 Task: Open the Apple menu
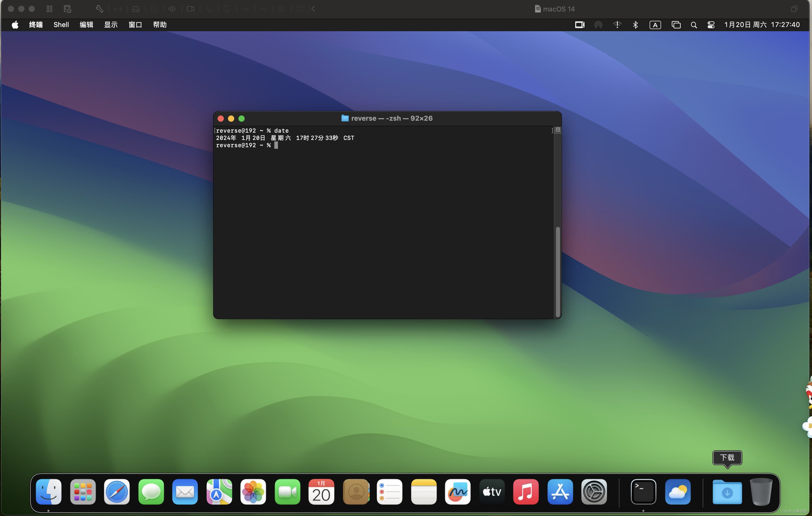(x=15, y=25)
